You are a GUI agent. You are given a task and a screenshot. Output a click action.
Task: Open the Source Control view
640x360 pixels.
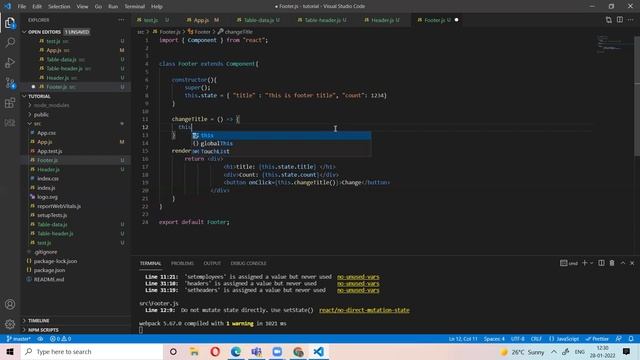coord(10,83)
